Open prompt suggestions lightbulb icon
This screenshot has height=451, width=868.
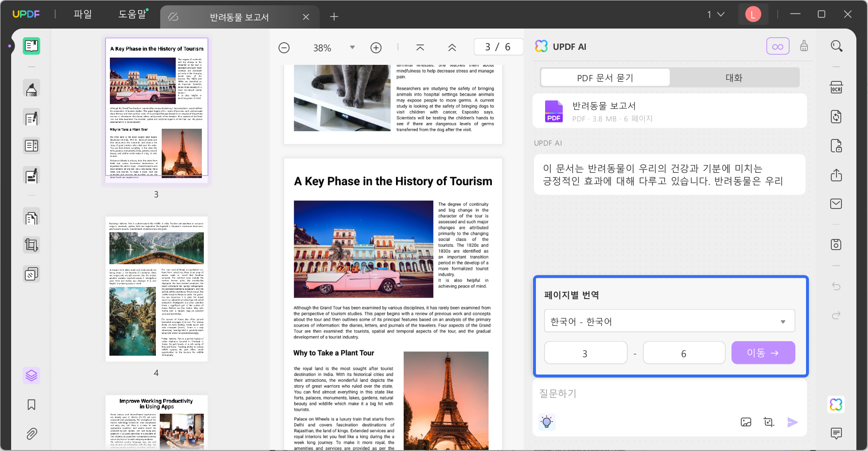[x=547, y=422]
